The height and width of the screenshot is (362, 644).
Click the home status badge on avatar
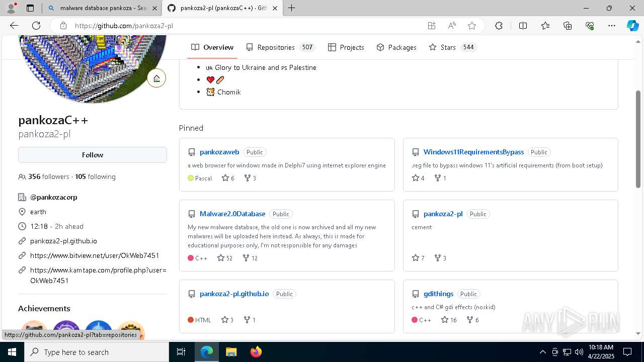click(156, 78)
